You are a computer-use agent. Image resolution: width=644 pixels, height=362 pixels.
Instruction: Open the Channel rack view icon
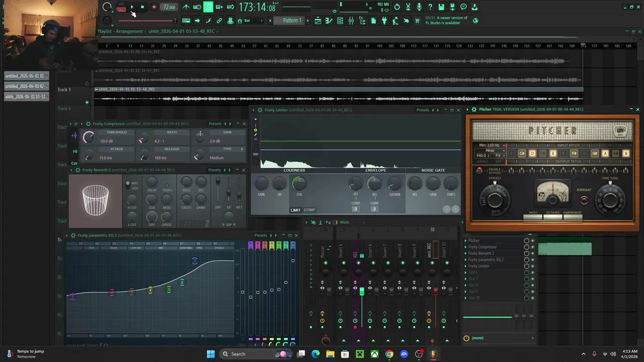click(x=340, y=21)
